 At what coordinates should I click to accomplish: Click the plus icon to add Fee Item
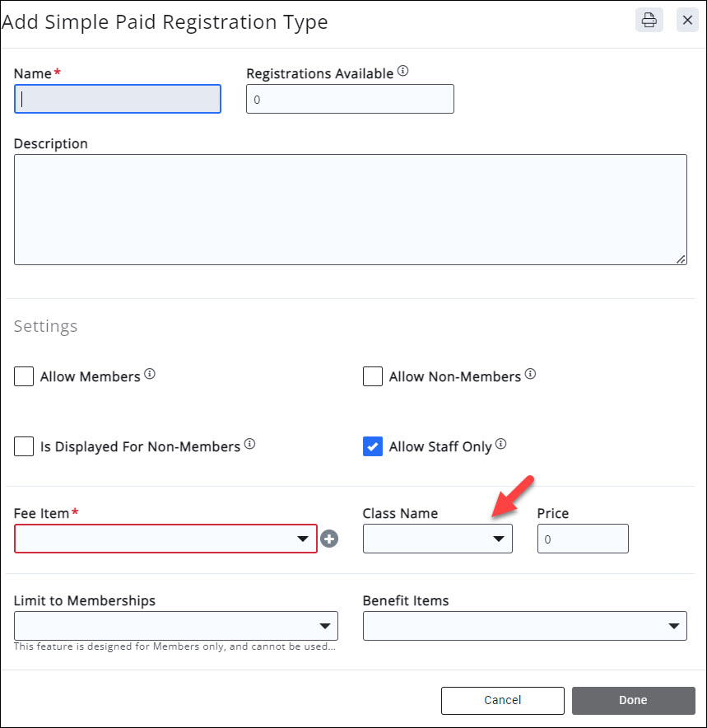click(x=329, y=539)
